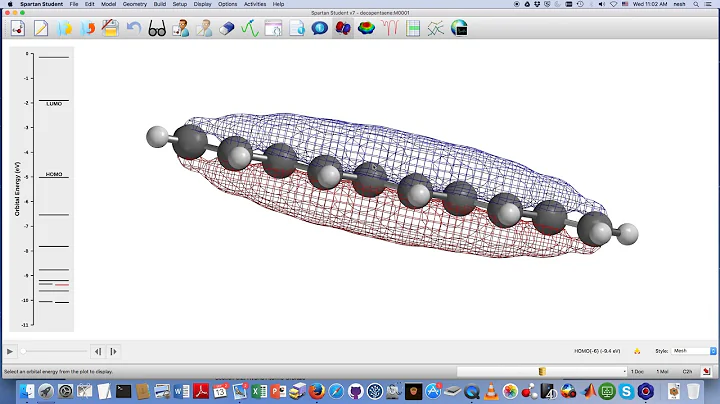
Task: Open the Activities menu
Action: pyautogui.click(x=255, y=4)
